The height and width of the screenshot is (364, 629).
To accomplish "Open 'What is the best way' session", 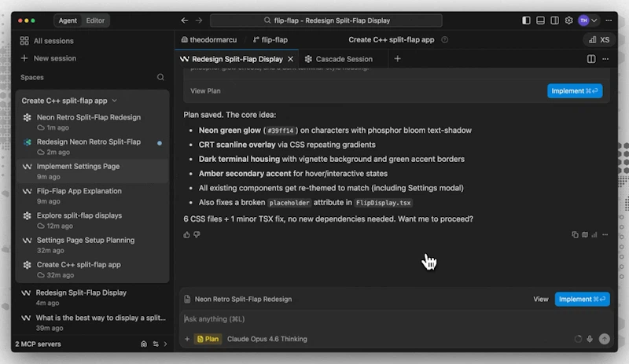I will point(92,322).
